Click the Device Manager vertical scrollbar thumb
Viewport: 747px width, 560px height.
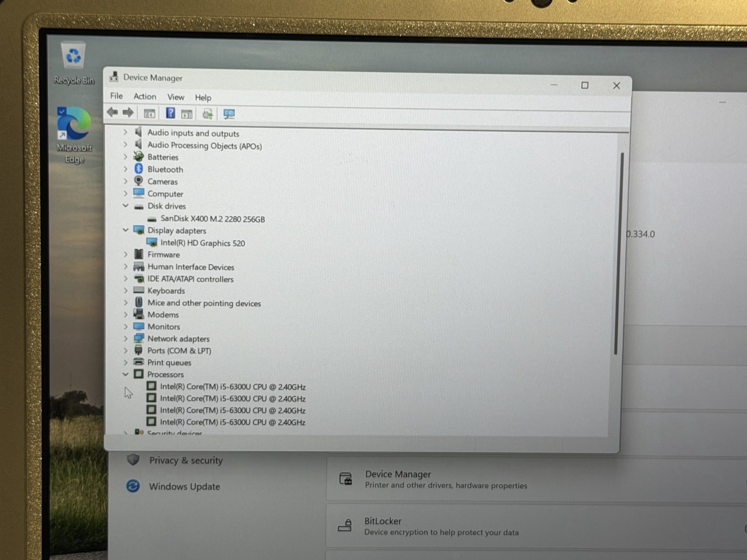tap(618, 253)
